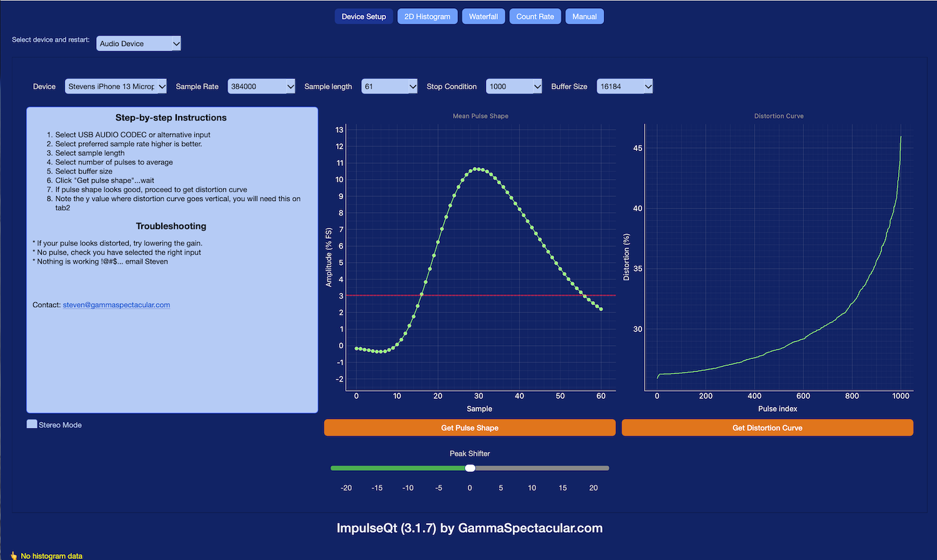The height and width of the screenshot is (560, 937).
Task: Switch to the Waterfall tab
Action: pos(483,17)
